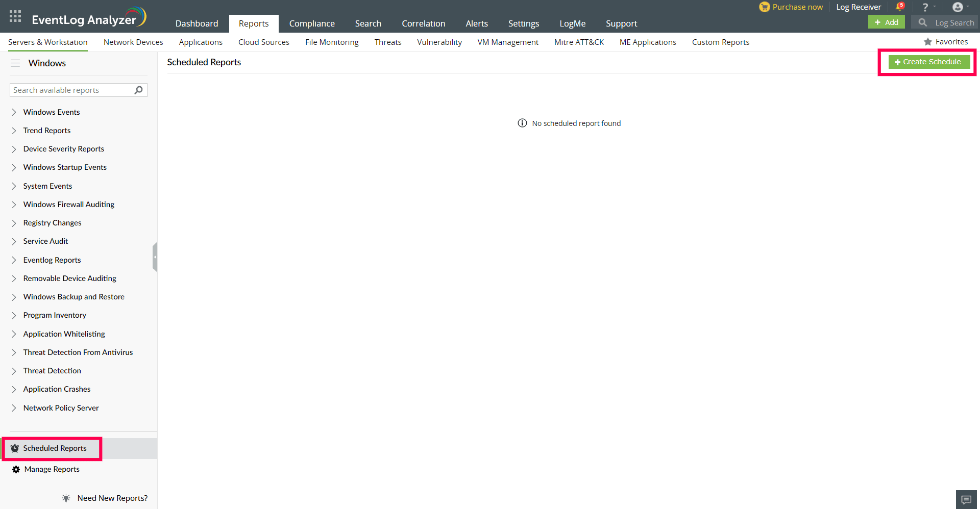980x509 pixels.
Task: Select the Scheduled Reports sidebar entry
Action: click(x=79, y=448)
